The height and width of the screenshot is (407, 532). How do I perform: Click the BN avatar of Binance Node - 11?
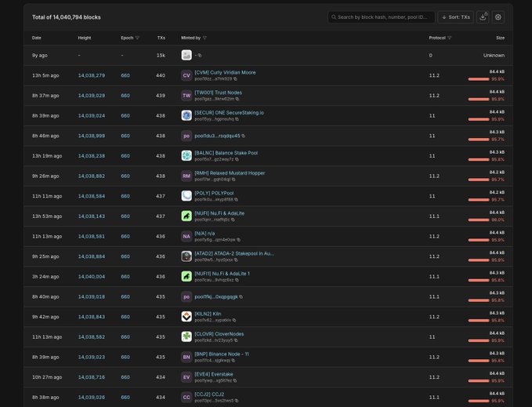tap(186, 357)
